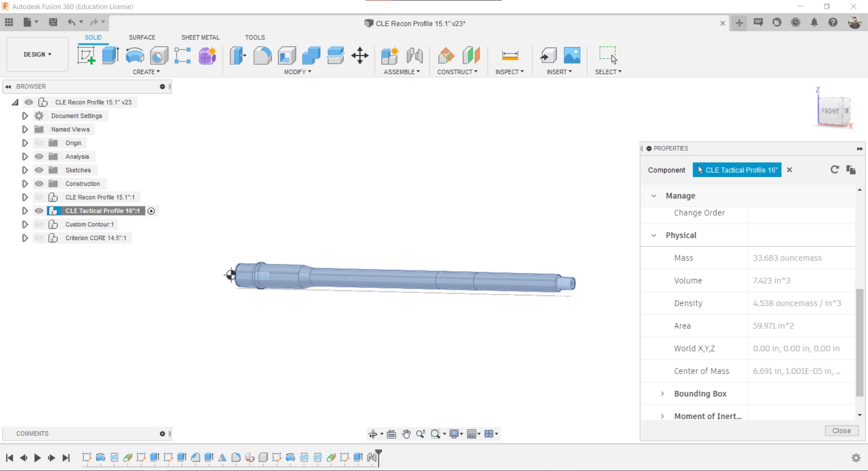Expand the Moment of Inertia section
This screenshot has width=868, height=471.
point(662,416)
